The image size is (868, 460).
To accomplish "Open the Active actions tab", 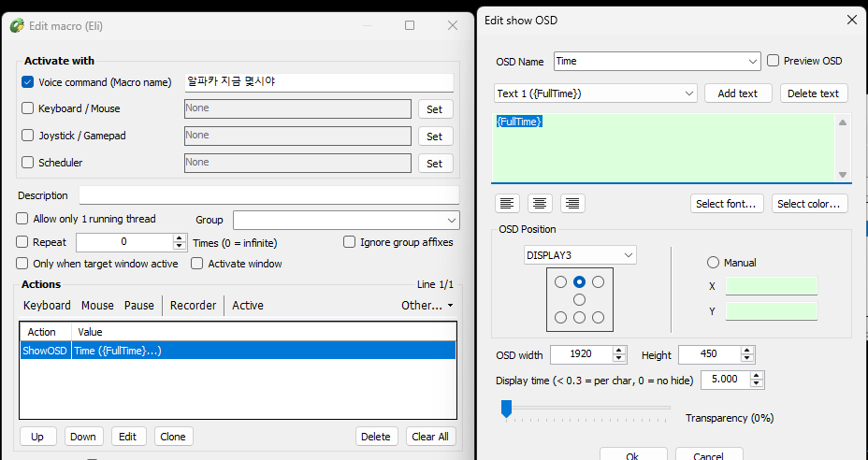I will click(248, 306).
